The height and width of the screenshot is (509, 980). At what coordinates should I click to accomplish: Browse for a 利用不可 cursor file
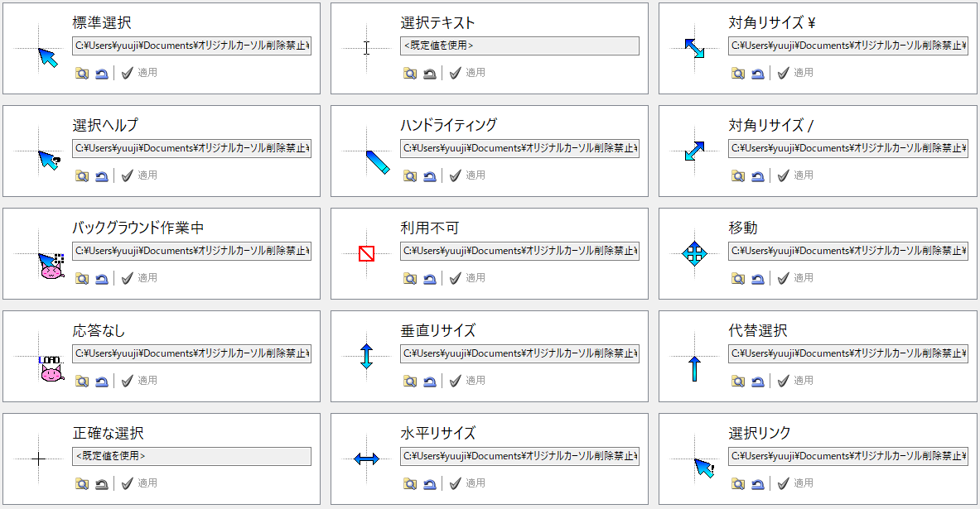(409, 278)
